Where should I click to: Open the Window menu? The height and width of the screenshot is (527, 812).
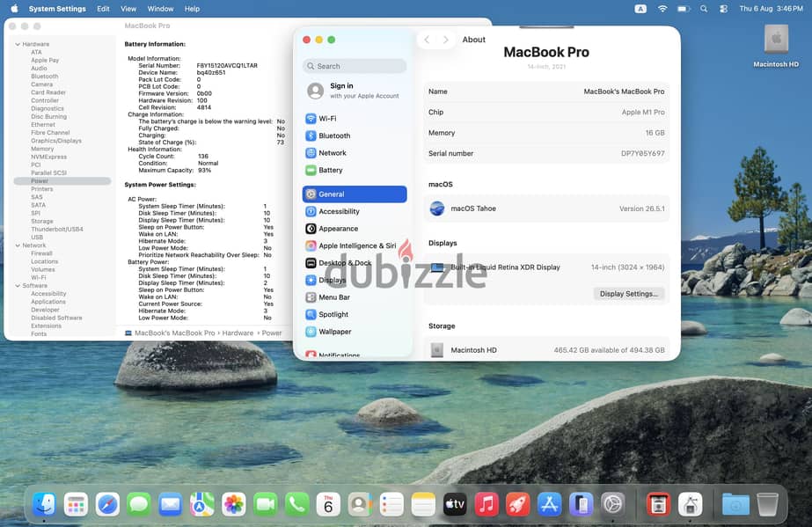(160, 9)
